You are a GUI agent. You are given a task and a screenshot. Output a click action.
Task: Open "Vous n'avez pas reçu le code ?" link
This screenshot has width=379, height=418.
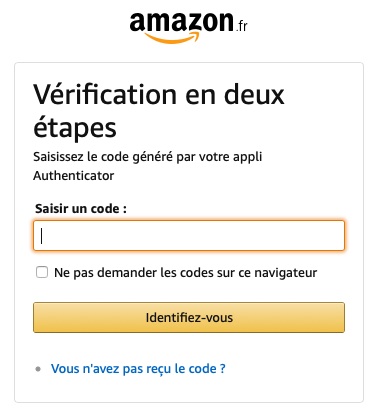(138, 369)
